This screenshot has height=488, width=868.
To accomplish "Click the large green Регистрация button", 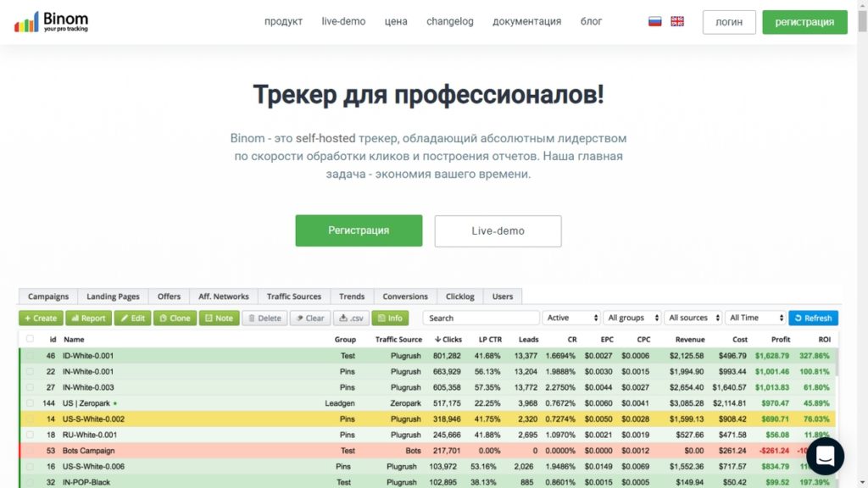I will pos(359,230).
